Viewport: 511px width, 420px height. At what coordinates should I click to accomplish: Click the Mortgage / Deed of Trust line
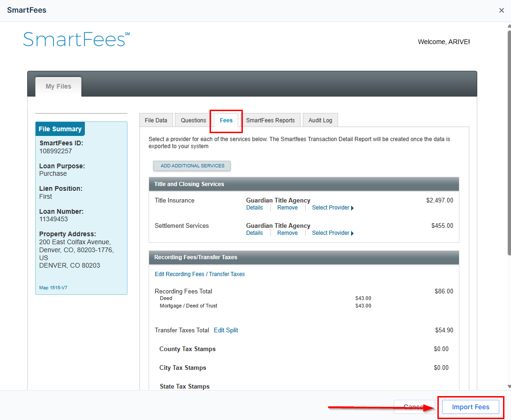tap(188, 306)
